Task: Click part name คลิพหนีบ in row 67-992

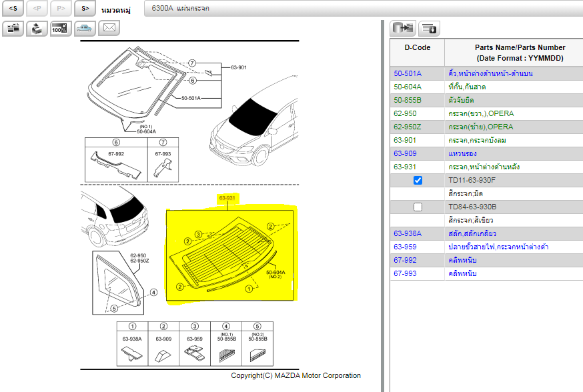Action: 462,261
